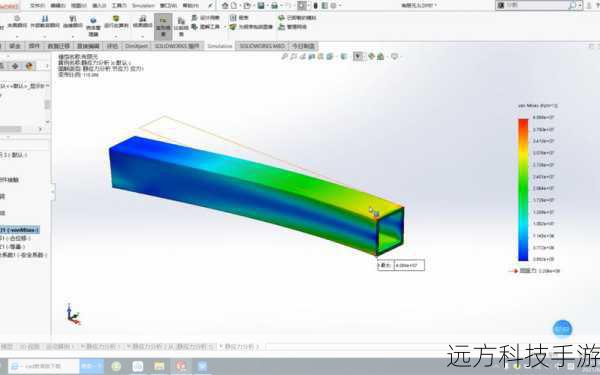Open the Shell Manager (壳体管理器)
This screenshot has height=375, width=600.
pyautogui.click(x=93, y=26)
